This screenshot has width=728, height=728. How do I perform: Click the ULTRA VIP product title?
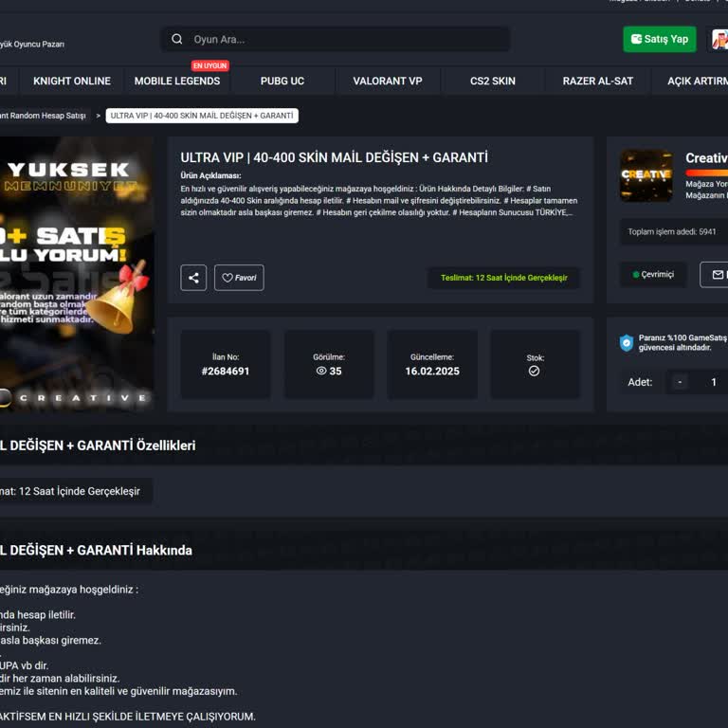[x=335, y=158]
